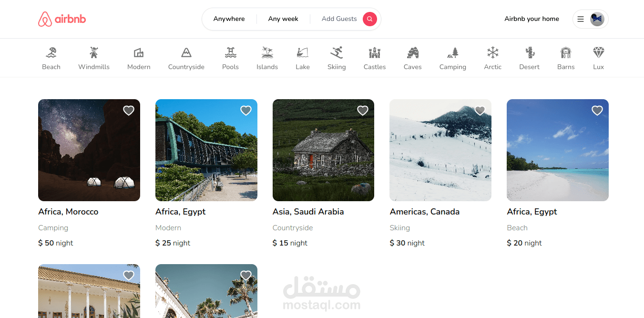
Task: Select the Countryside category icon
Action: (x=186, y=52)
